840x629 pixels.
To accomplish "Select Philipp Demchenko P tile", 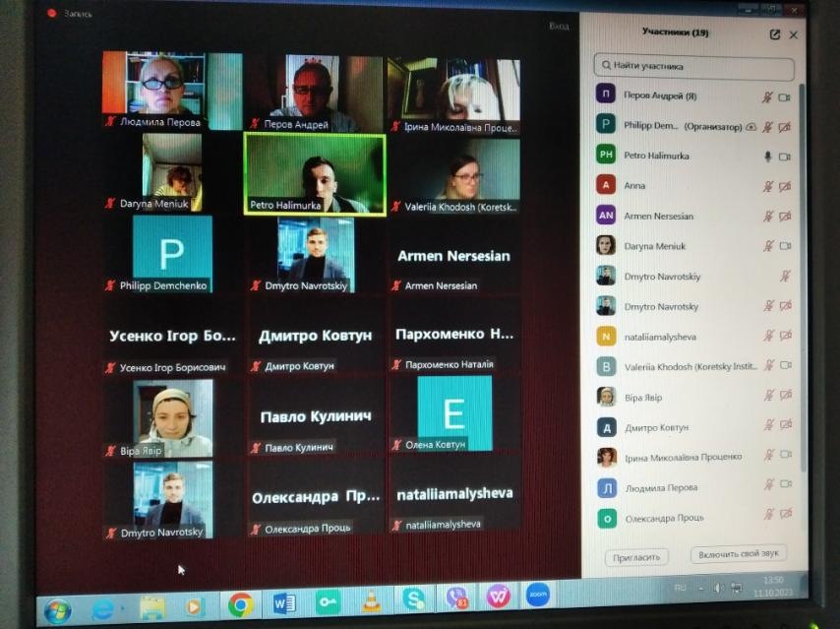I will [172, 254].
